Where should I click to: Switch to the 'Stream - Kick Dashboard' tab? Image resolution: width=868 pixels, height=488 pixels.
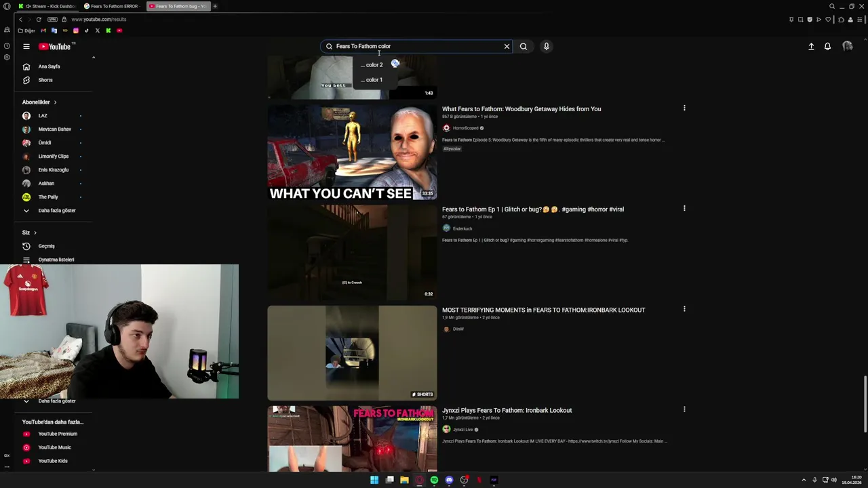point(47,6)
